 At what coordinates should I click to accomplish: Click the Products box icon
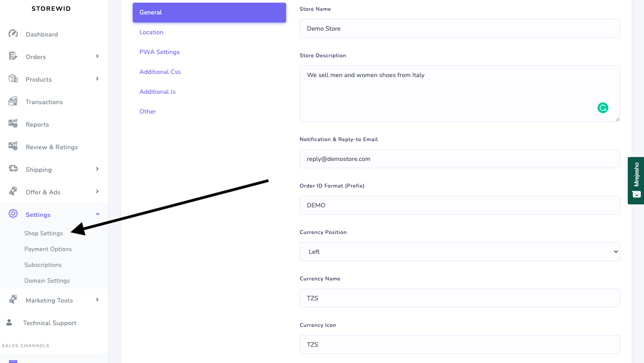pos(13,79)
